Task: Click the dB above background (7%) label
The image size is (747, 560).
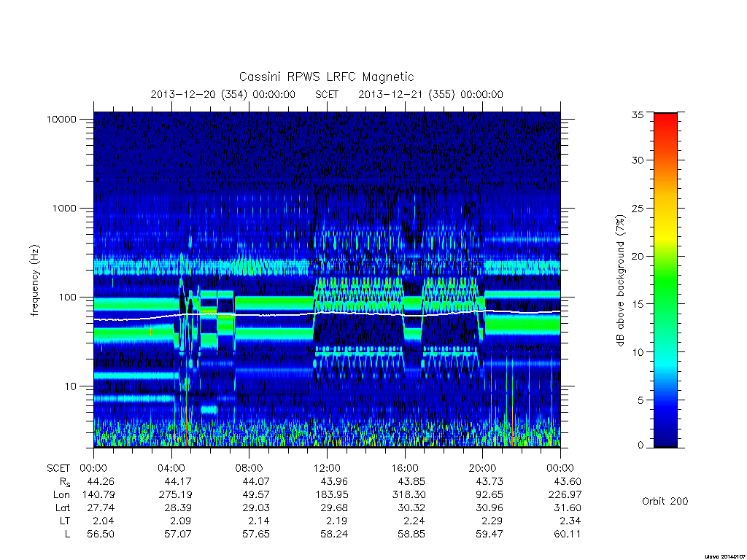Action: pyautogui.click(x=620, y=280)
